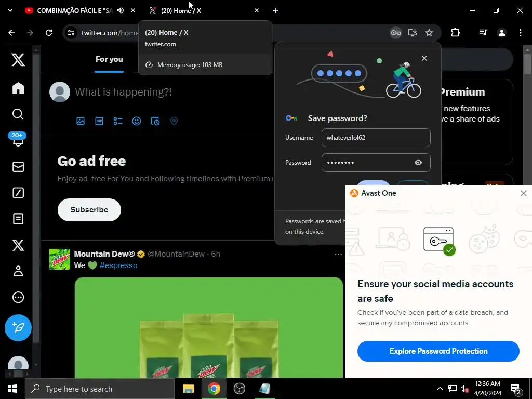
Task: Open Premium X icon in the sidebar
Action: tap(18, 245)
